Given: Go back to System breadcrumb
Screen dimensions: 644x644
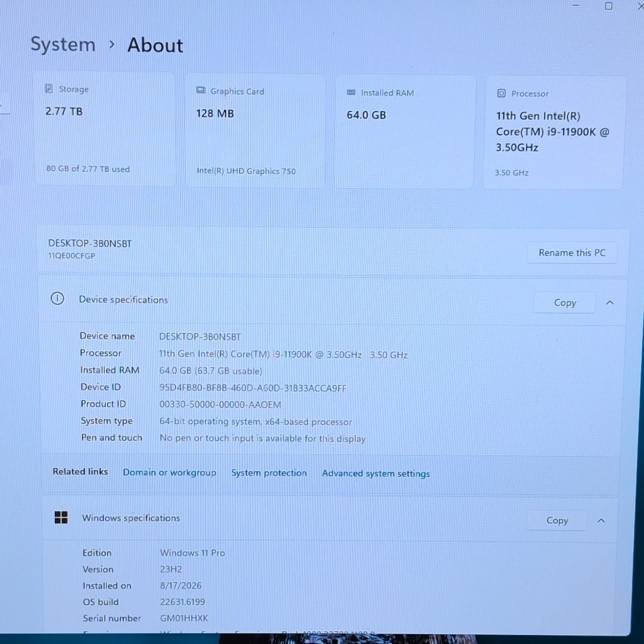Looking at the screenshot, I should point(63,45).
